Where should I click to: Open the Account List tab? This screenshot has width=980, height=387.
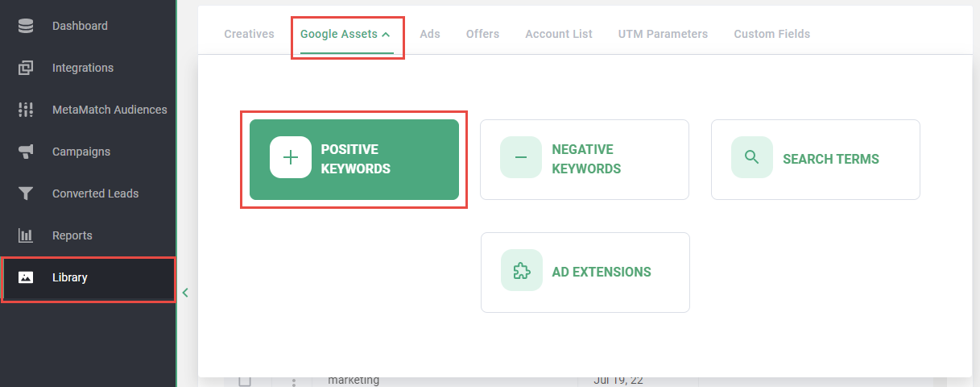558,34
